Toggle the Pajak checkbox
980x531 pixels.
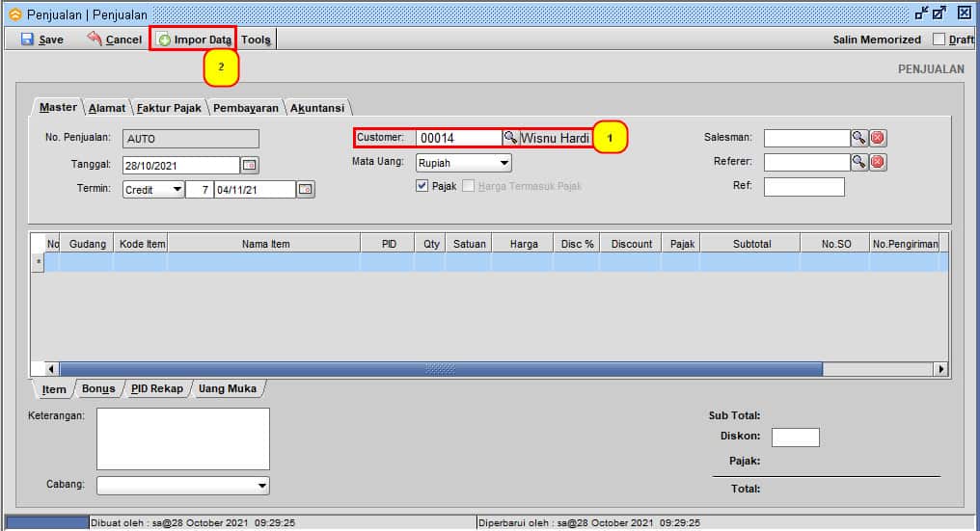click(x=422, y=186)
